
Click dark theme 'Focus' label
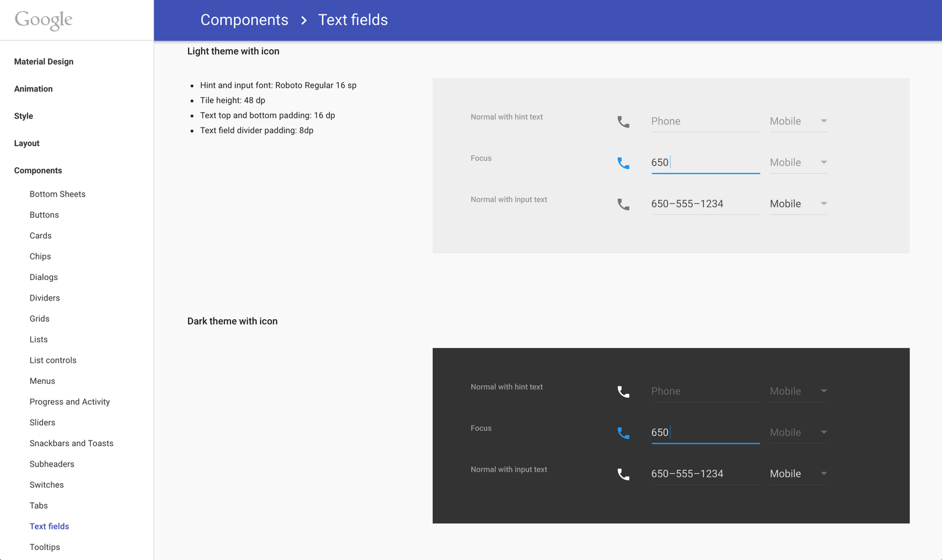481,428
